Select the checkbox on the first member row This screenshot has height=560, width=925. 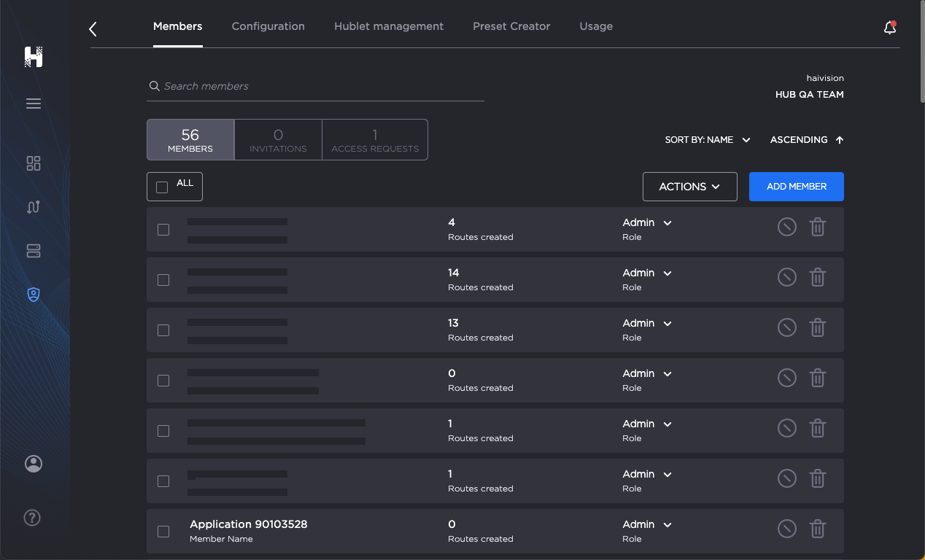[163, 229]
